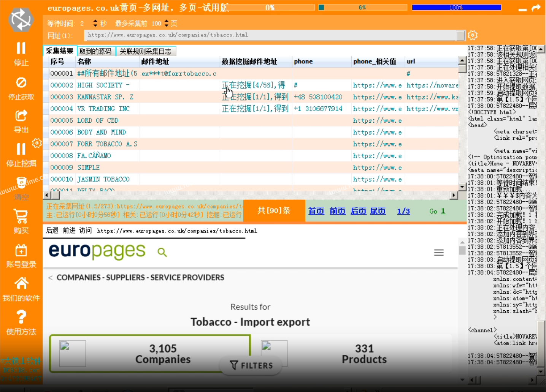Select the 331 Products tab
Image resolution: width=546 pixels, height=392 pixels.
tap(352, 354)
